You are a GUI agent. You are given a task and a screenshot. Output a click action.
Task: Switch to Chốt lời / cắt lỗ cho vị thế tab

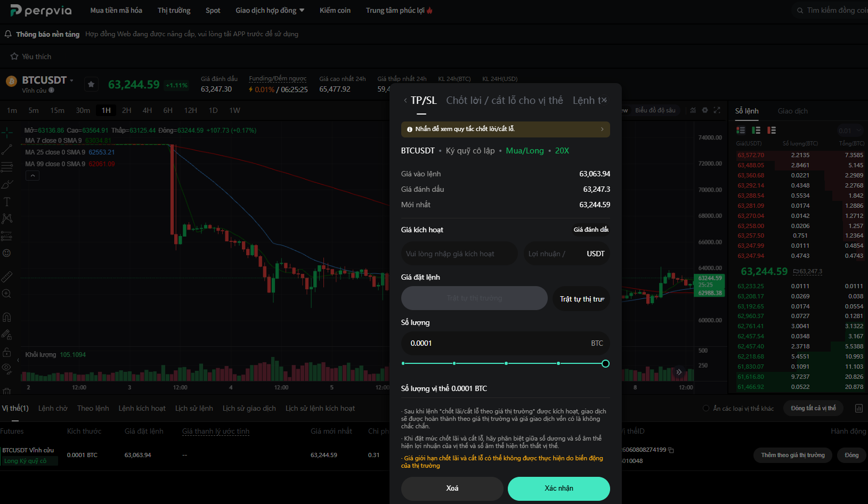[x=505, y=100]
